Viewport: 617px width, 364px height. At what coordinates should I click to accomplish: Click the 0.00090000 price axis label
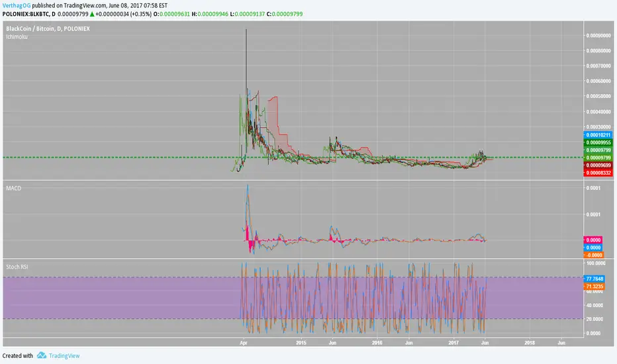point(598,36)
